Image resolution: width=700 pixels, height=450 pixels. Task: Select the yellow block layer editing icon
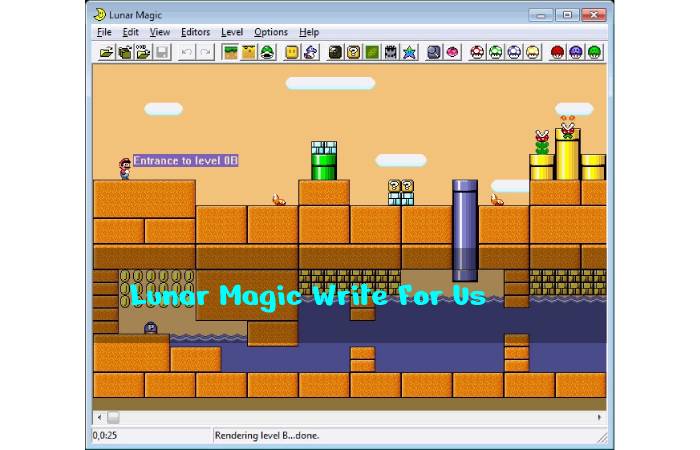(249, 52)
